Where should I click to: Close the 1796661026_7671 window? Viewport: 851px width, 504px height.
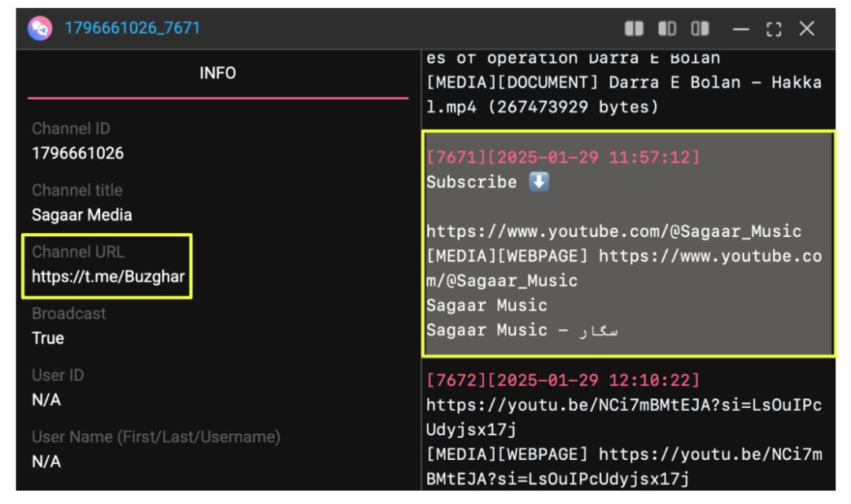pos(807,28)
